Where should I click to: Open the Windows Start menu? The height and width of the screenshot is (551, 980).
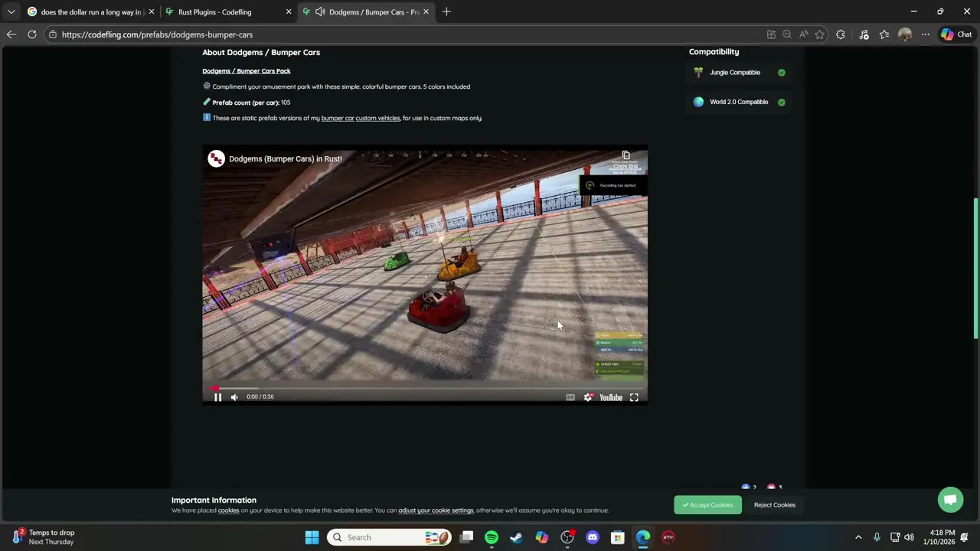(312, 537)
